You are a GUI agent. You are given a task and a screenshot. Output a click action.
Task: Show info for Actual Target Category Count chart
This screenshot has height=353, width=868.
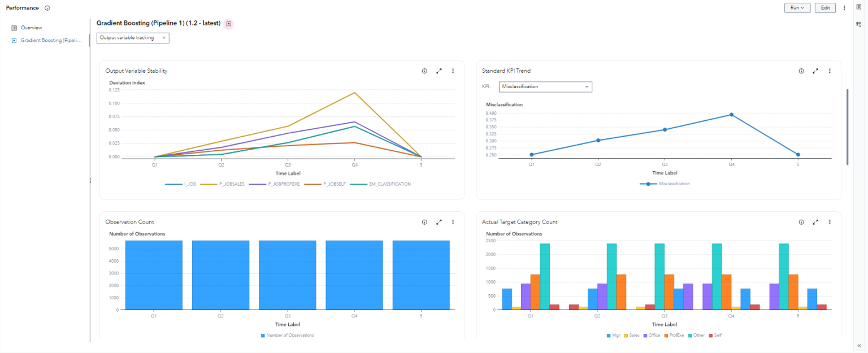(801, 222)
